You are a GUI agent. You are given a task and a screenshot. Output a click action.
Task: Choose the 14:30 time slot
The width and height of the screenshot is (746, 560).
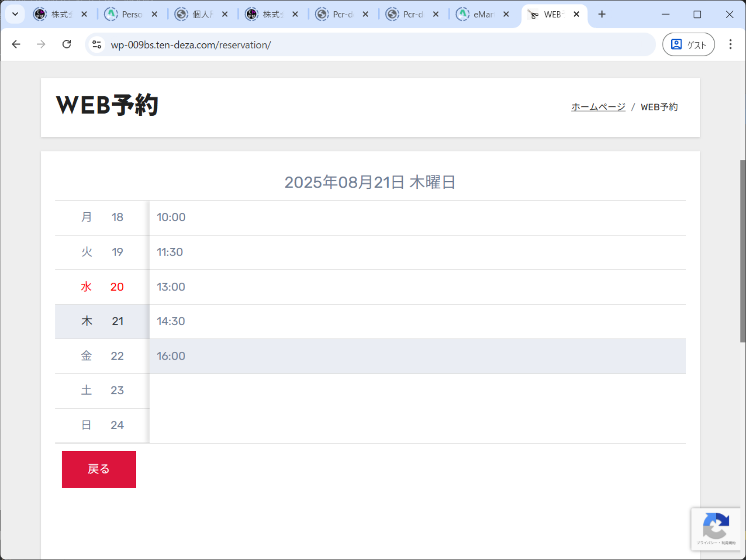click(417, 321)
